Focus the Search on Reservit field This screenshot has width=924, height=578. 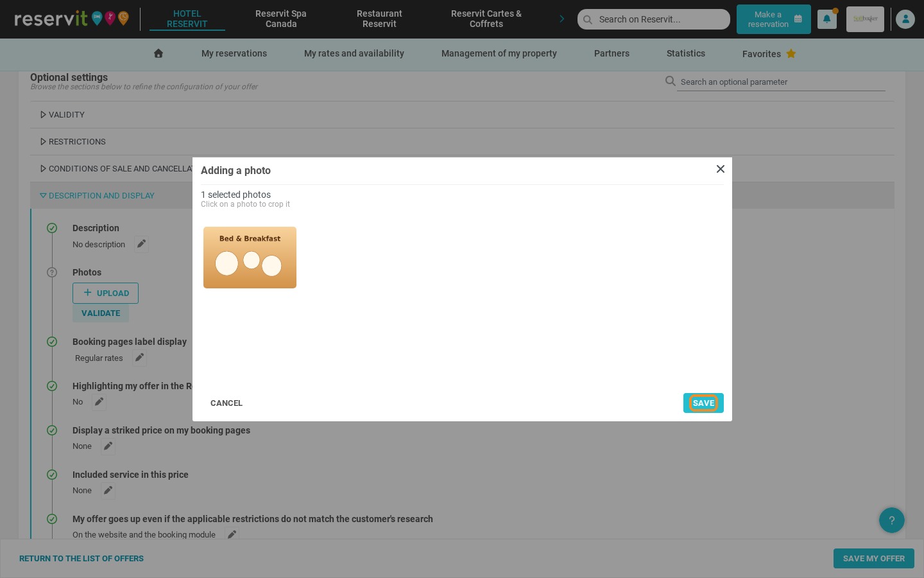click(654, 19)
